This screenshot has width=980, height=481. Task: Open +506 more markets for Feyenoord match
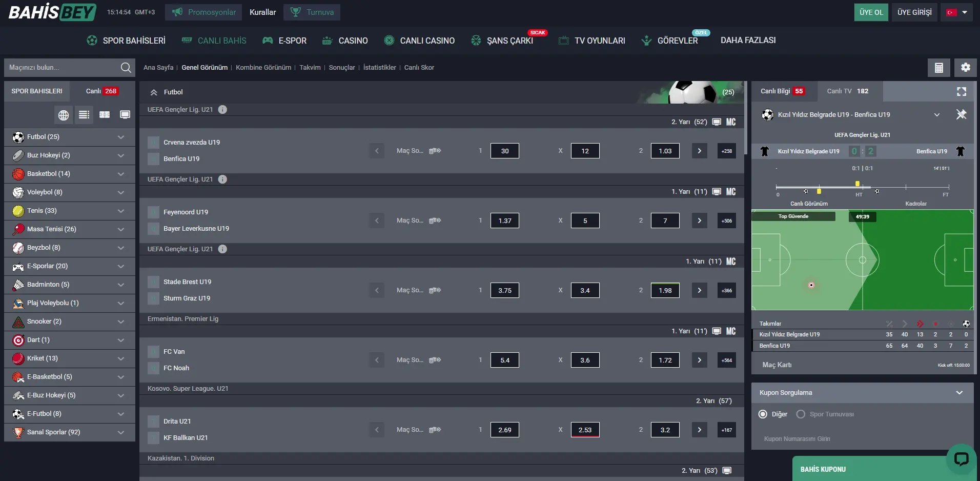pos(727,221)
